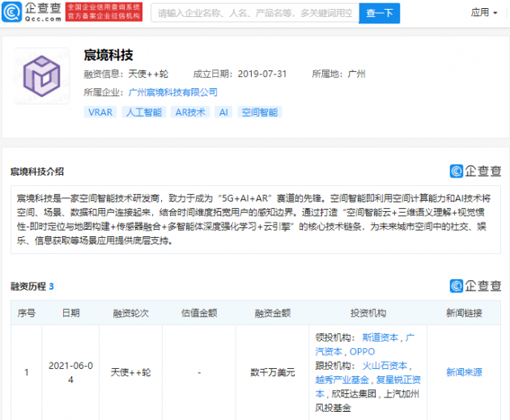Select the 人工智能 tag
This screenshot has height=420, width=510.
(x=144, y=112)
